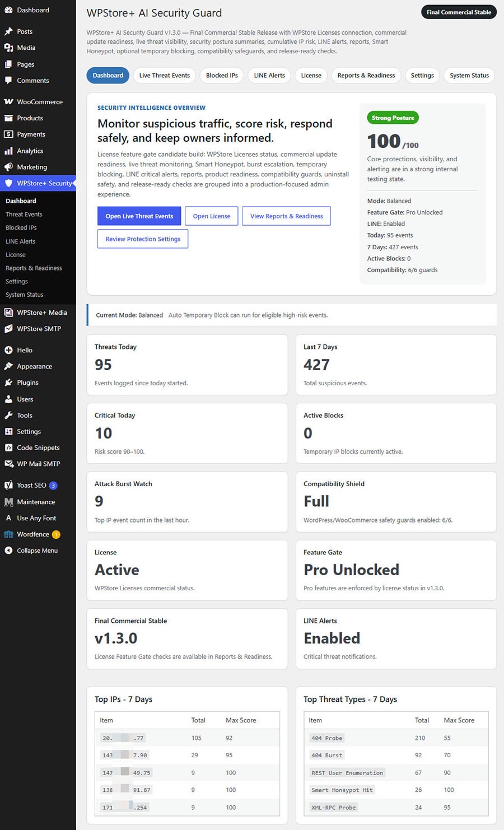
Task: Click the 'XML-RPC Probe' threat type cell
Action: pyautogui.click(x=334, y=808)
